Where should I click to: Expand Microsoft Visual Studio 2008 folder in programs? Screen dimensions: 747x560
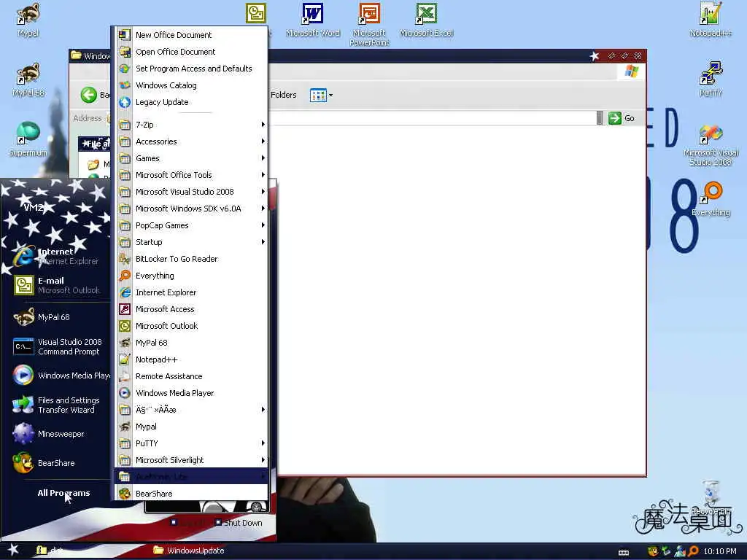point(191,192)
